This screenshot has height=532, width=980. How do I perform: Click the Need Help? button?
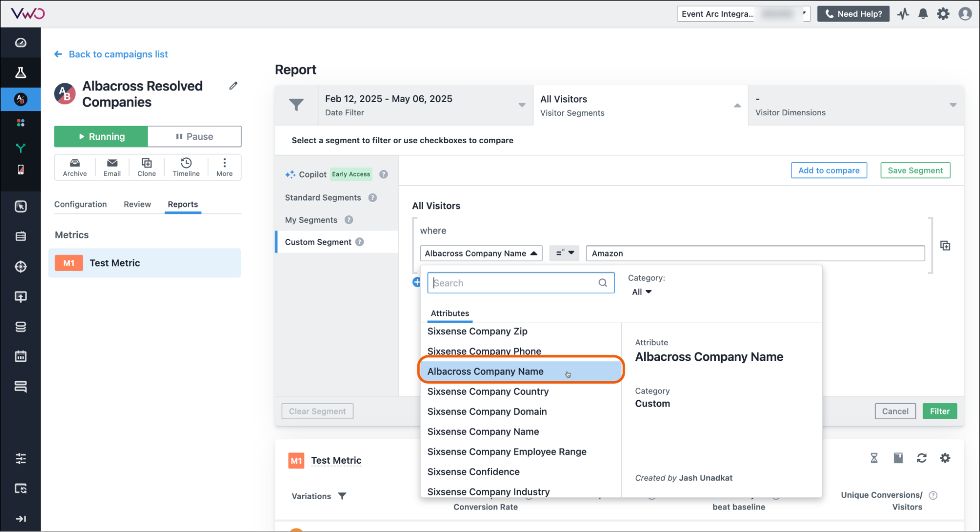click(x=853, y=14)
